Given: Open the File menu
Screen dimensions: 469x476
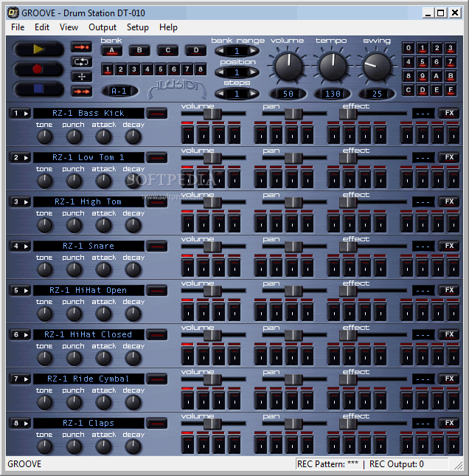Looking at the screenshot, I should click(18, 27).
